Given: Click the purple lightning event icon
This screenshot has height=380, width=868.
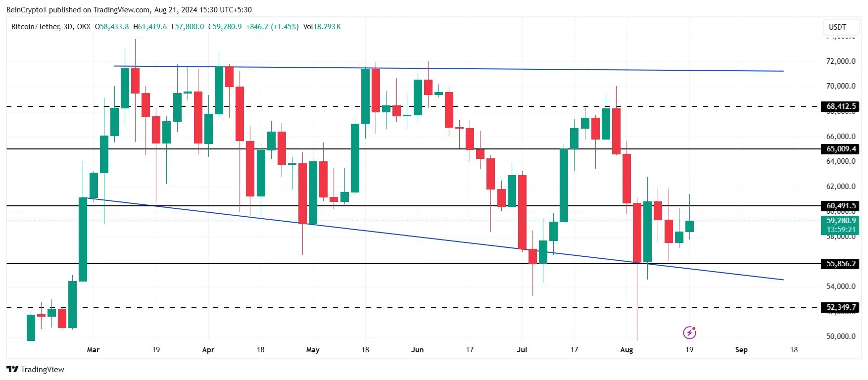Looking at the screenshot, I should (689, 332).
